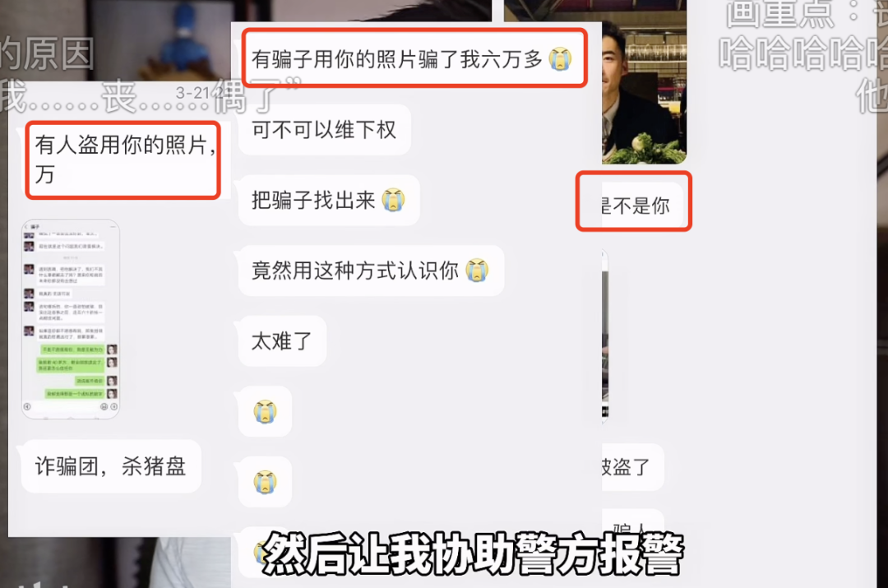The height and width of the screenshot is (588, 888).
Task: Click crying emoji after 竟然用这种方式认识你
Action: 477,271
